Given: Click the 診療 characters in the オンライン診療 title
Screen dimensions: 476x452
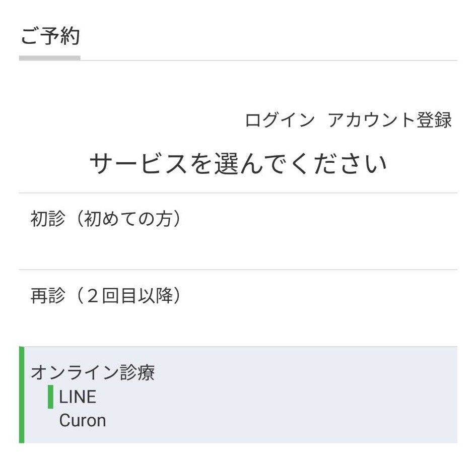Looking at the screenshot, I should coord(137,372).
